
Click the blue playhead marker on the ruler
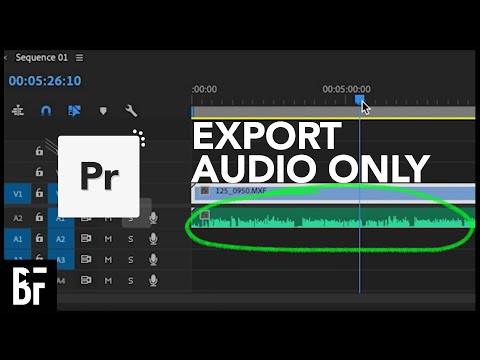359,100
